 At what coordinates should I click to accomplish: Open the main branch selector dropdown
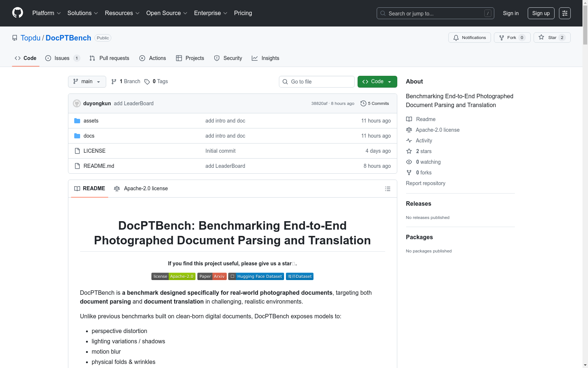coord(87,82)
